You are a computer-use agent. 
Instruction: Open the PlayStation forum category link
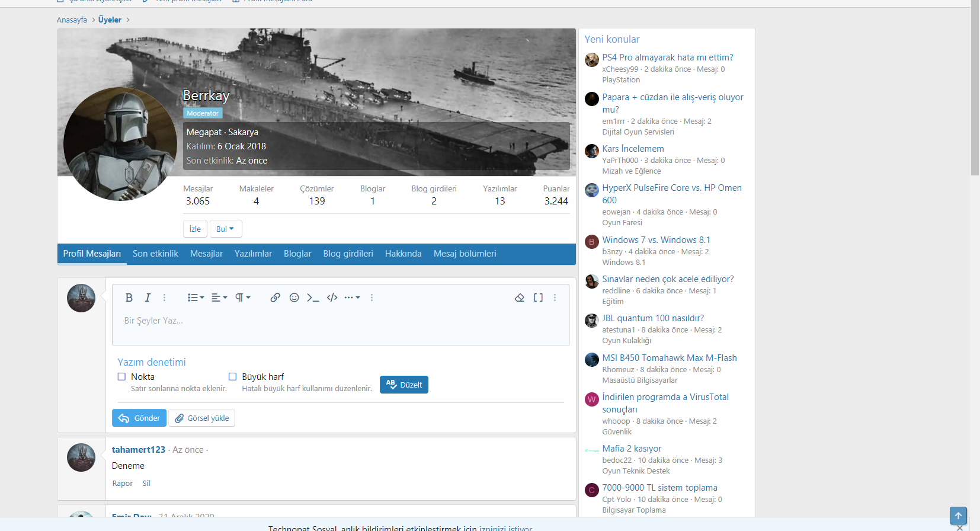tap(621, 80)
